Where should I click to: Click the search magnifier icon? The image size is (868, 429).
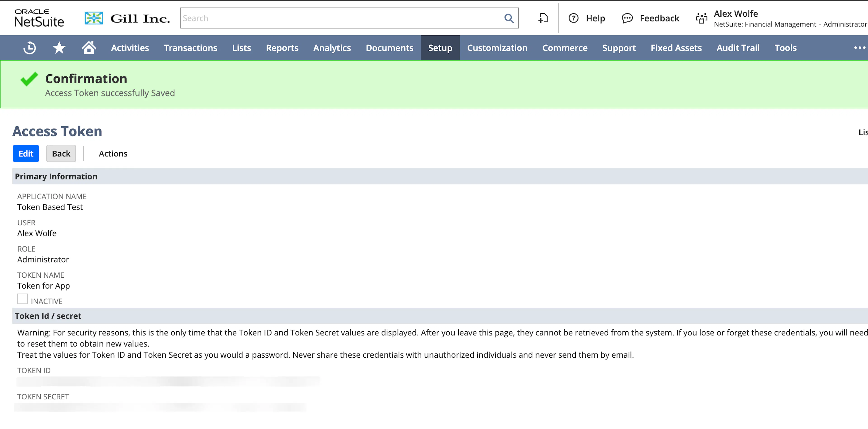point(509,18)
